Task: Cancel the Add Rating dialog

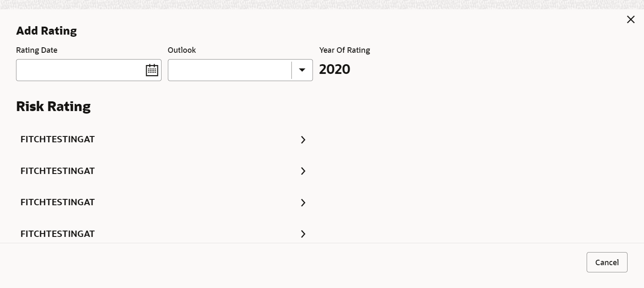Action: [607, 262]
